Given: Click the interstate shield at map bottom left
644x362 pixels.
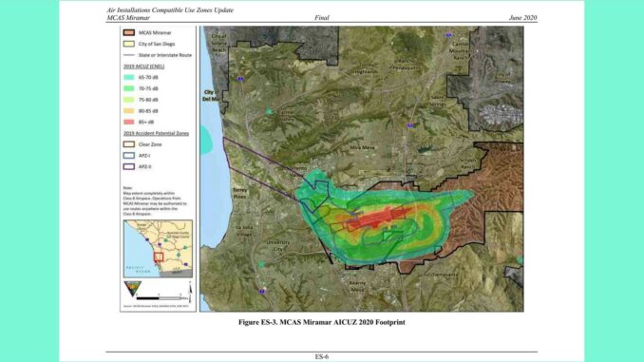Looking at the screenshot, I should (x=261, y=292).
